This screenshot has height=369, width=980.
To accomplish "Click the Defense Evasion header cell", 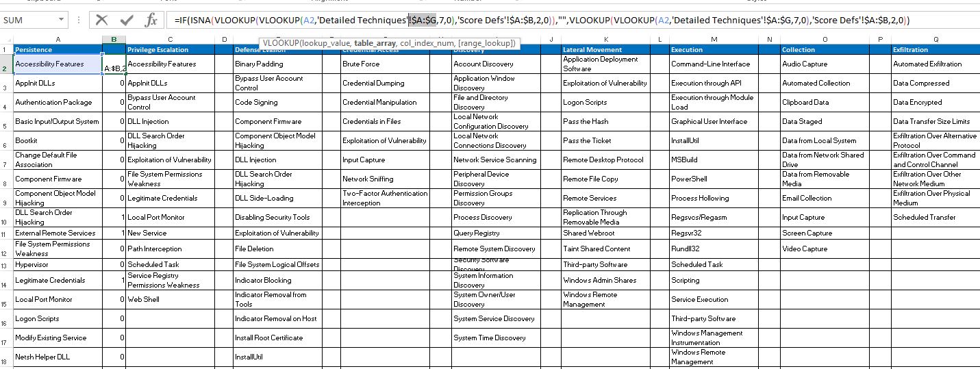I will click(277, 50).
